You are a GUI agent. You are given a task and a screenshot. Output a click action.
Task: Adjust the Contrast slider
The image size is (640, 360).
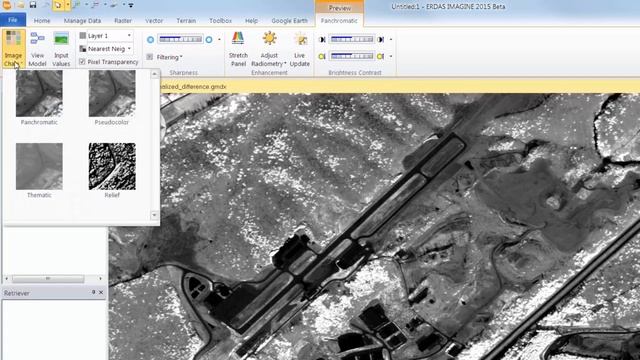tap(351, 56)
